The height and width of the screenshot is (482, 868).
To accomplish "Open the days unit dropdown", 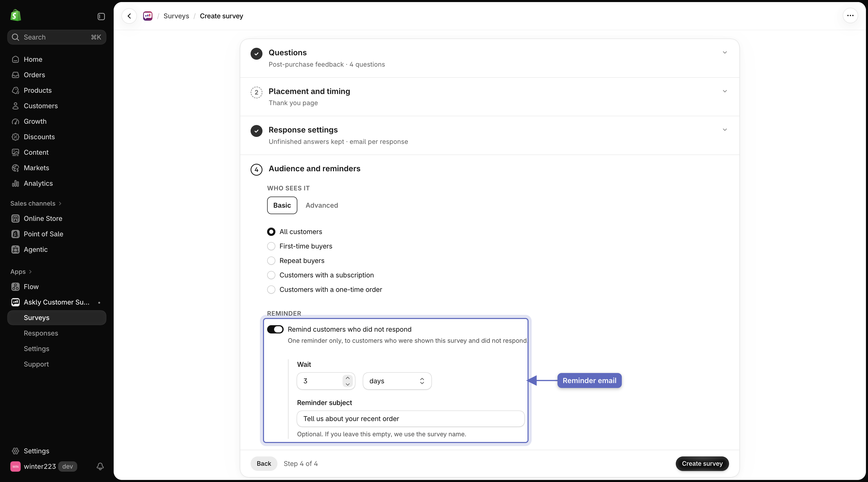I will 397,381.
